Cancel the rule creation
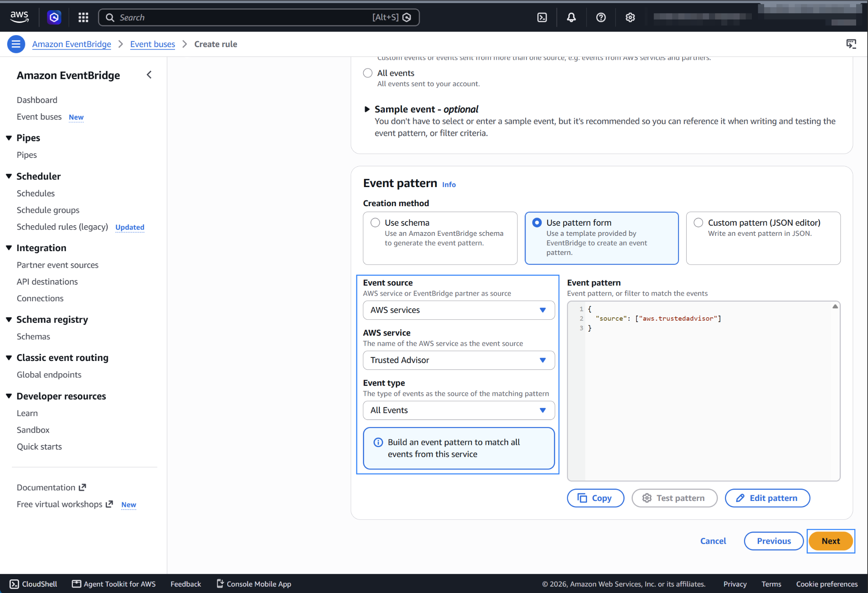The width and height of the screenshot is (868, 593). point(713,541)
